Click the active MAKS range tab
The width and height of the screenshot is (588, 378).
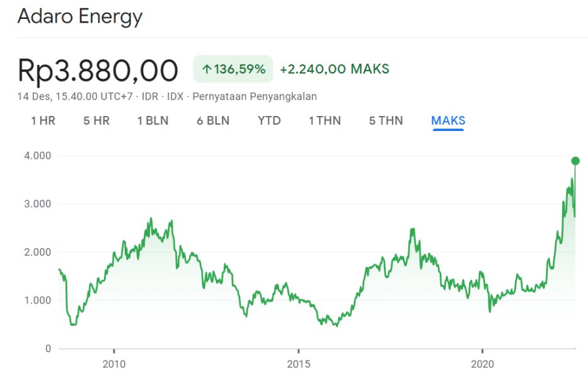click(448, 120)
